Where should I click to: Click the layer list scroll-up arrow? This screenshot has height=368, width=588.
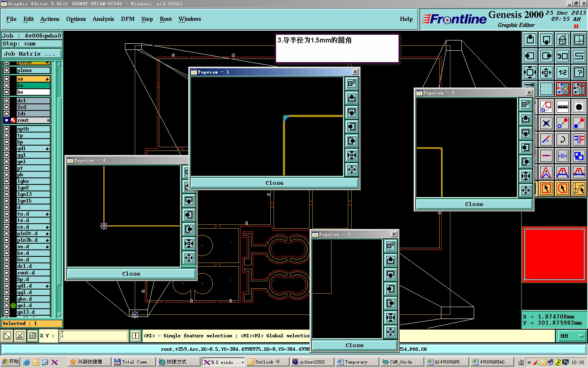(59, 64)
